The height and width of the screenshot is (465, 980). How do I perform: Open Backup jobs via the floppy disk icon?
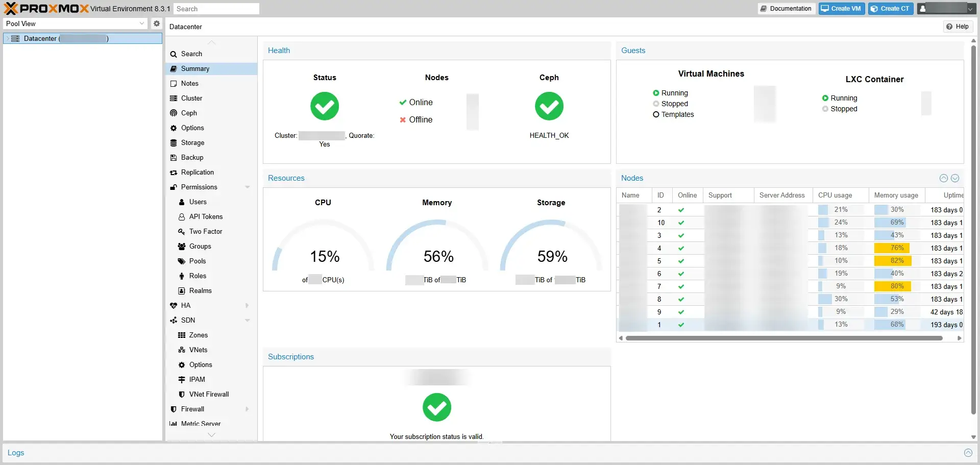pos(175,157)
